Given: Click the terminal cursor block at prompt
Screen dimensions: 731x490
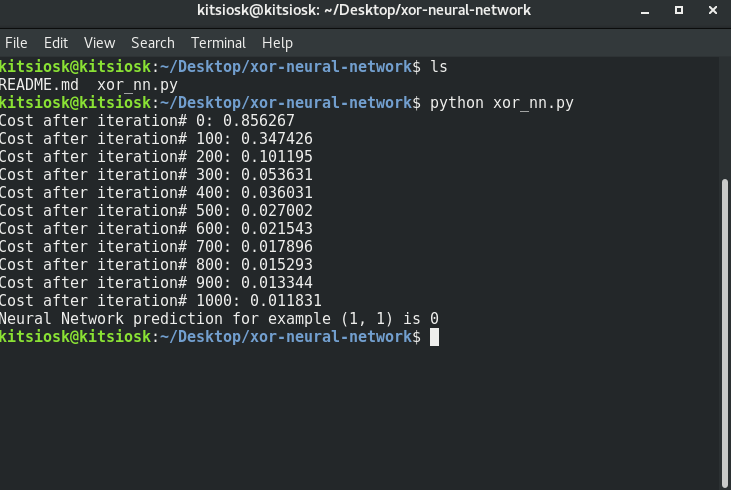Looking at the screenshot, I should [x=434, y=337].
